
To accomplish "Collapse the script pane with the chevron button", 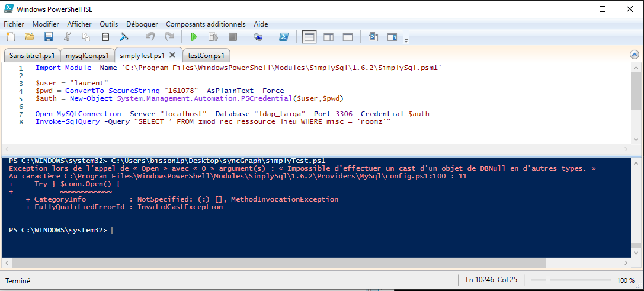I will pyautogui.click(x=635, y=55).
